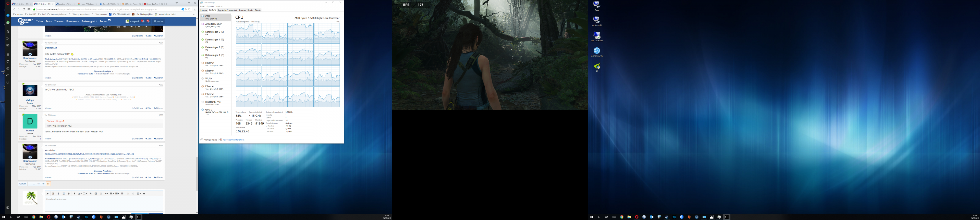
Task: Click the Opera sidebar search icon
Action: [x=8, y=32]
